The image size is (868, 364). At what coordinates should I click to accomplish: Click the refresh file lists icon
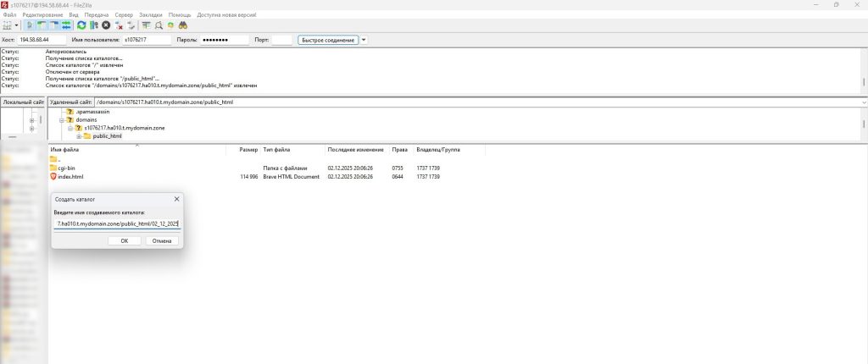81,26
